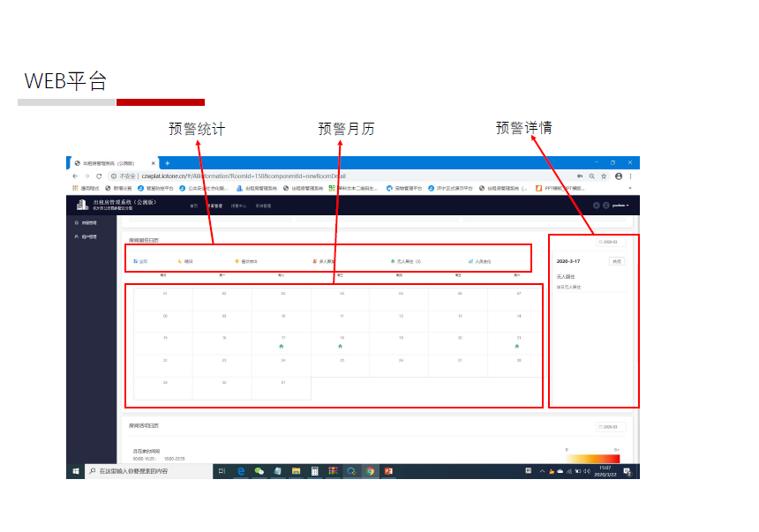Select 房屋管理 in the left sidebar
The image size is (759, 532).
[x=86, y=222]
